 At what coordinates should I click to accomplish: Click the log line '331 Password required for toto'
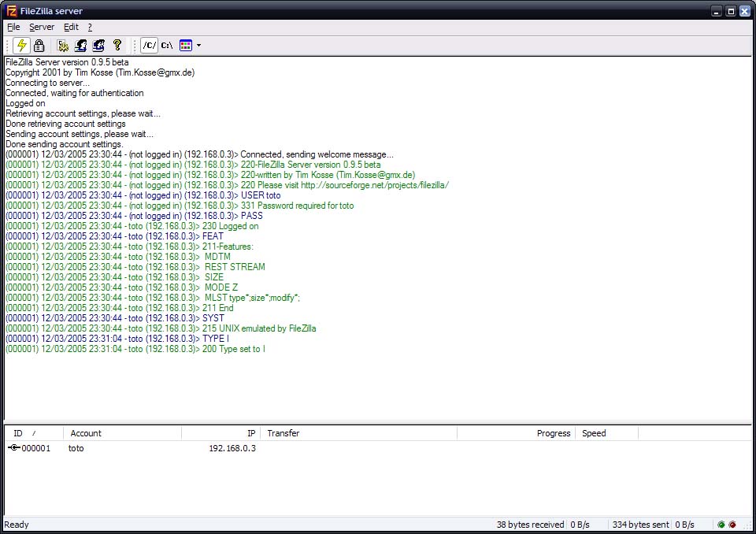click(x=180, y=206)
